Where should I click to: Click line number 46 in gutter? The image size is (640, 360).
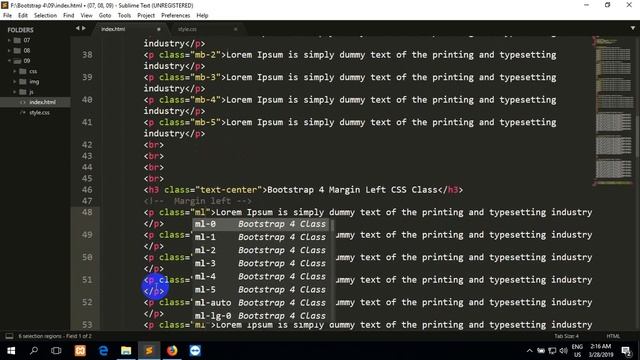87,190
